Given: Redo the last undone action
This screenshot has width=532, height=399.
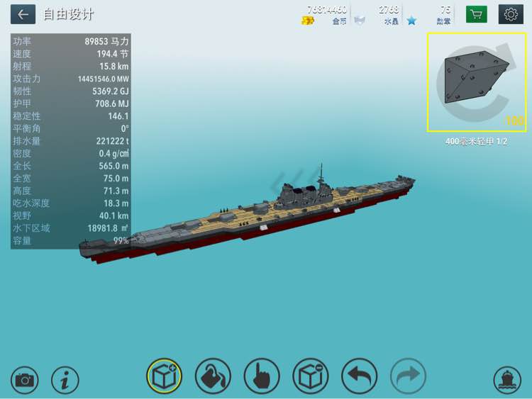Looking at the screenshot, I should (x=408, y=376).
